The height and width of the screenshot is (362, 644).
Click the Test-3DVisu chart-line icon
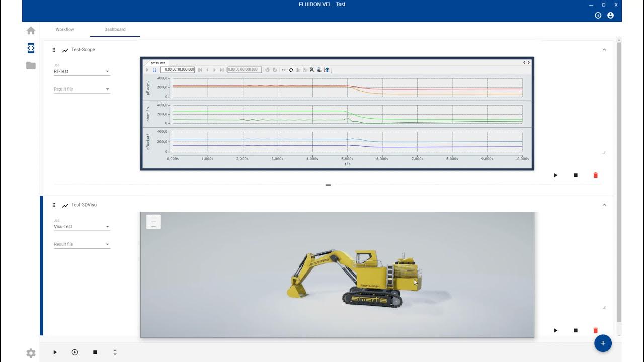pyautogui.click(x=65, y=205)
